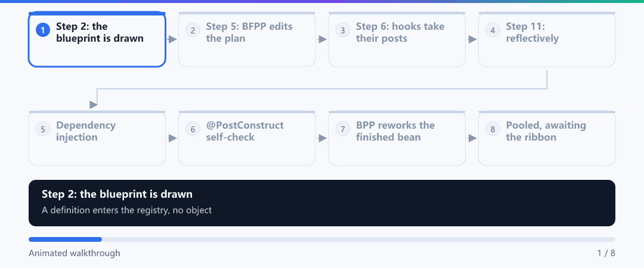
Task: Open 'Pooled, awaiting the ribbon' card
Action: coord(547,138)
